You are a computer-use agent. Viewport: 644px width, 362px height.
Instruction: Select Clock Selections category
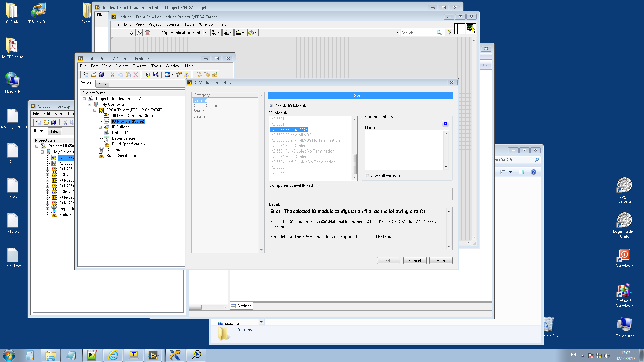coord(208,106)
